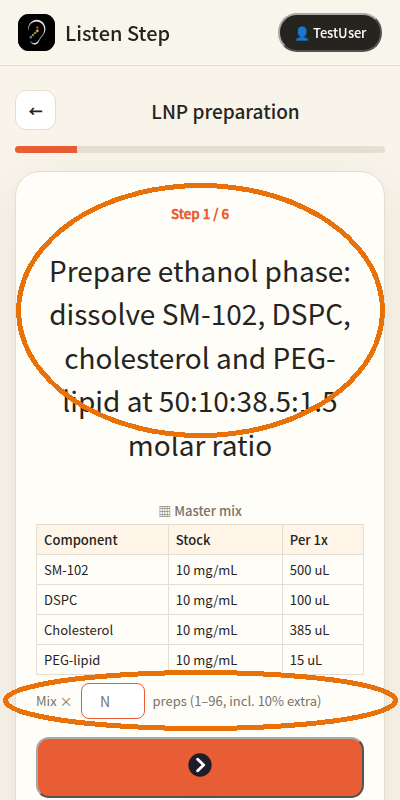
Task: Click the Step 1 / 6 label
Action: 200,214
